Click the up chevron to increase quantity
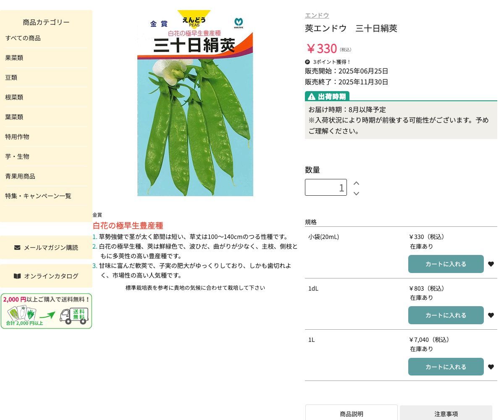This screenshot has width=504, height=420. (x=356, y=183)
